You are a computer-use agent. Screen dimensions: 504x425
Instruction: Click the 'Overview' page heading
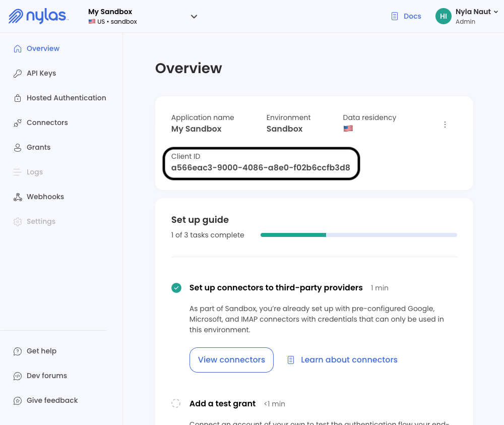point(188,68)
